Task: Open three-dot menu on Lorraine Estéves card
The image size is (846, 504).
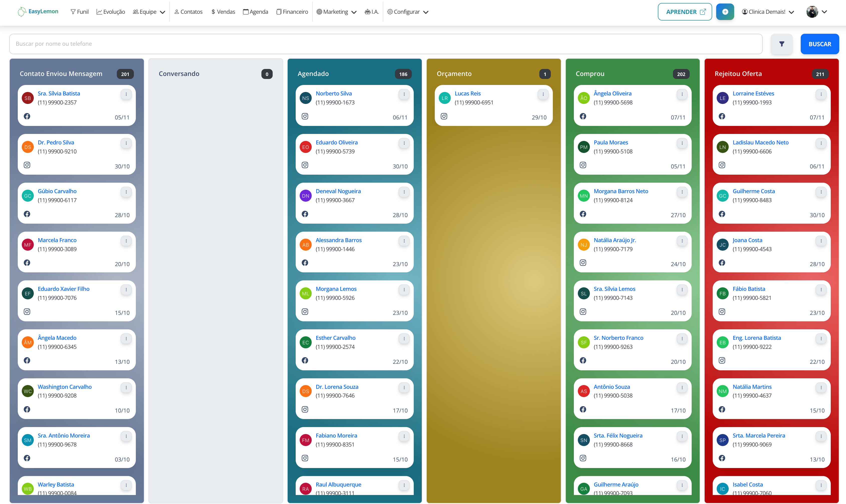Action: 821,94
